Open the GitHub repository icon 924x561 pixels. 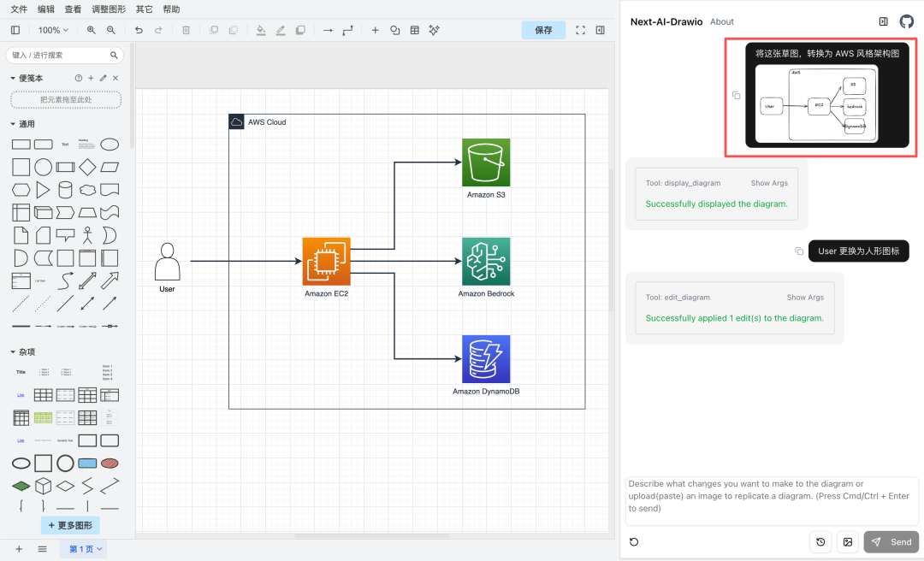(907, 21)
